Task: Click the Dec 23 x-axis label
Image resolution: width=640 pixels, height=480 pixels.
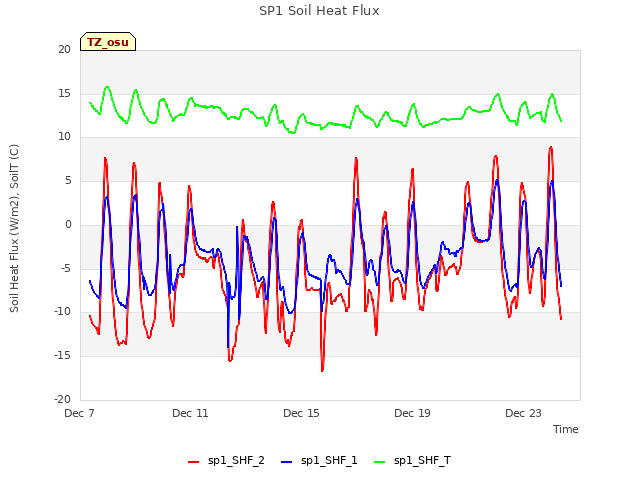Action: pos(523,413)
